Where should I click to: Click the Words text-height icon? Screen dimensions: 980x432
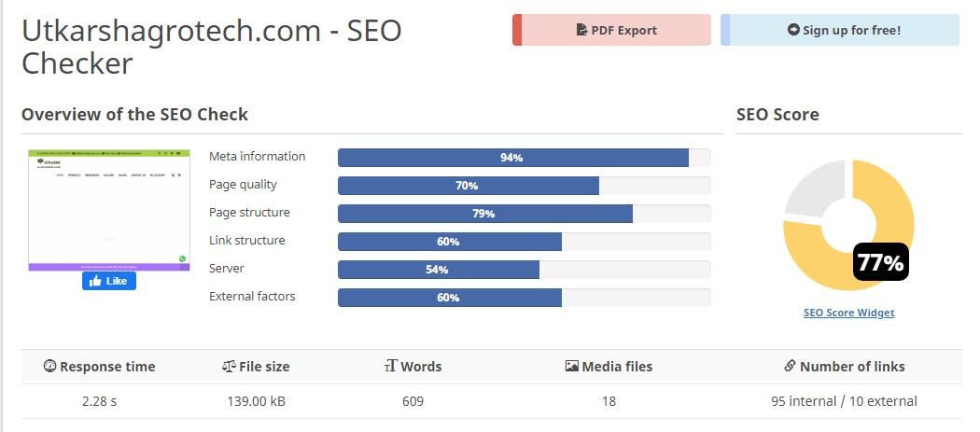(x=390, y=367)
